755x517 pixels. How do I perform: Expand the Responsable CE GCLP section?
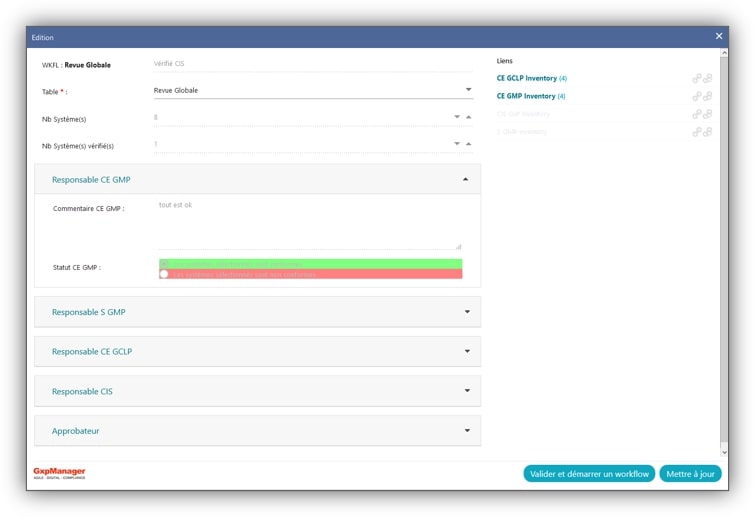tap(466, 351)
